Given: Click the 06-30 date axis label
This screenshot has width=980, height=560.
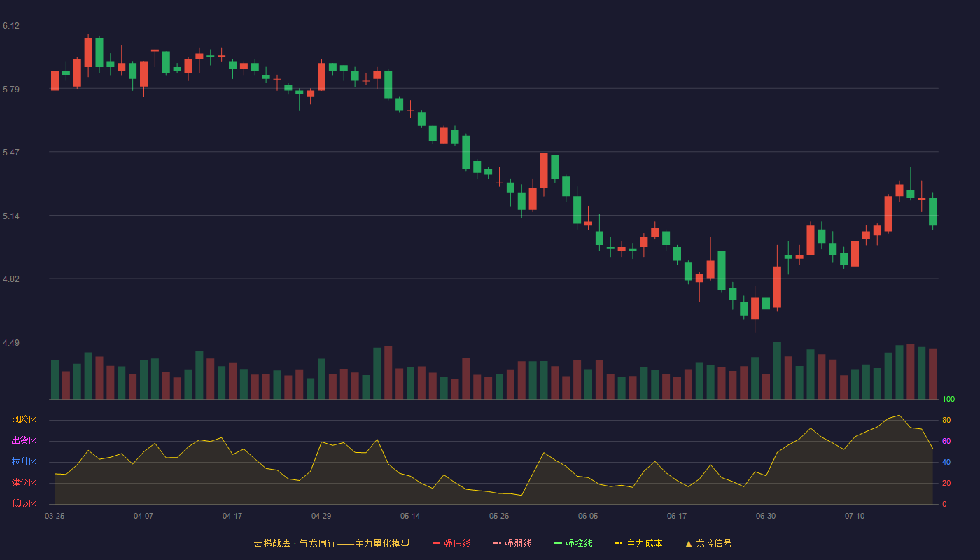Looking at the screenshot, I should pos(766,516).
